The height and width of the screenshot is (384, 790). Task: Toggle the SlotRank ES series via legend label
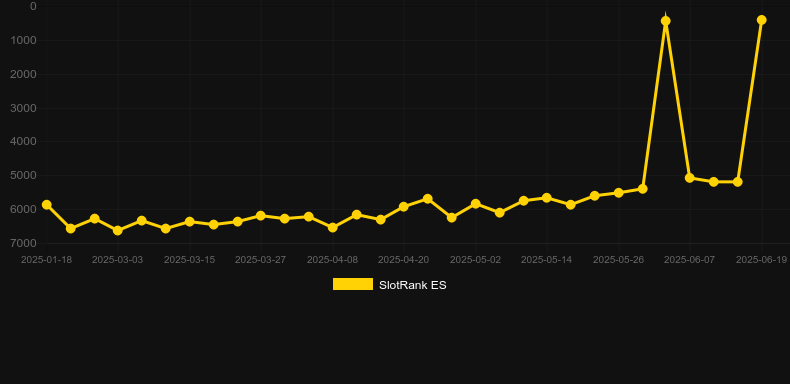tap(413, 285)
